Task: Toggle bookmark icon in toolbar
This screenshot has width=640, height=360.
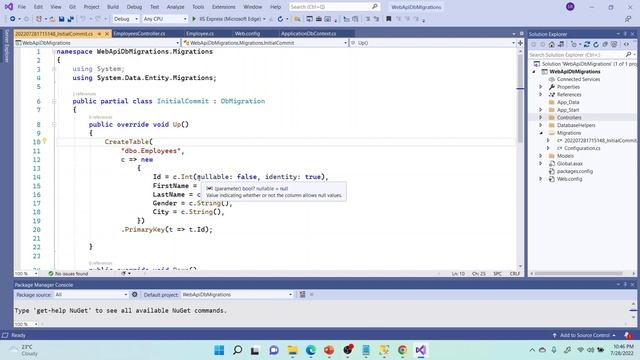Action: [x=389, y=19]
